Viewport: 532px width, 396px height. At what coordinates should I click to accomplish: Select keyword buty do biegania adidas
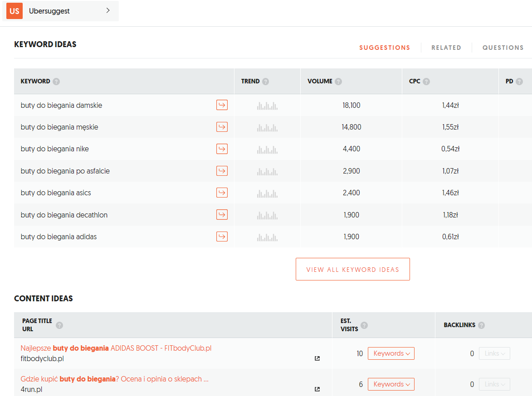click(x=59, y=237)
